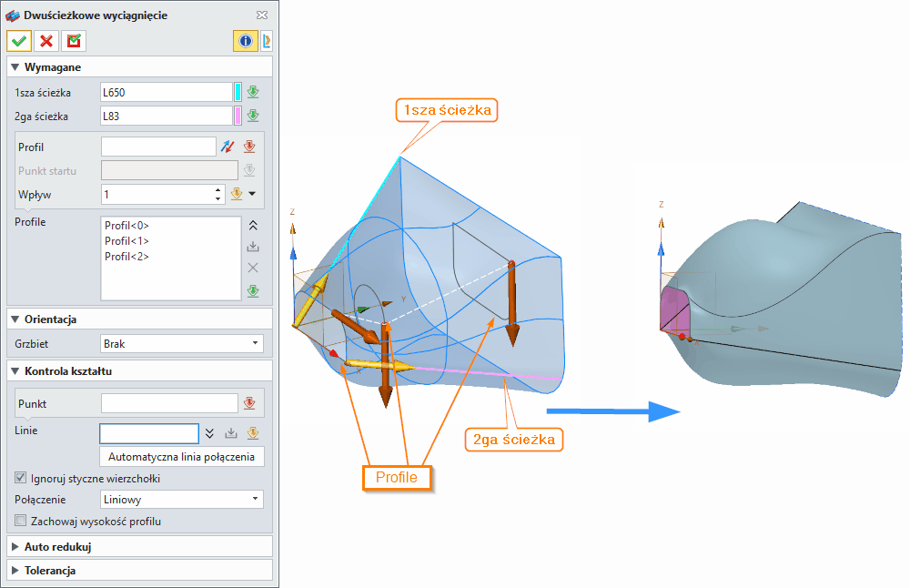Cancel the command with the red X
The height and width of the screenshot is (588, 910).
(x=46, y=41)
